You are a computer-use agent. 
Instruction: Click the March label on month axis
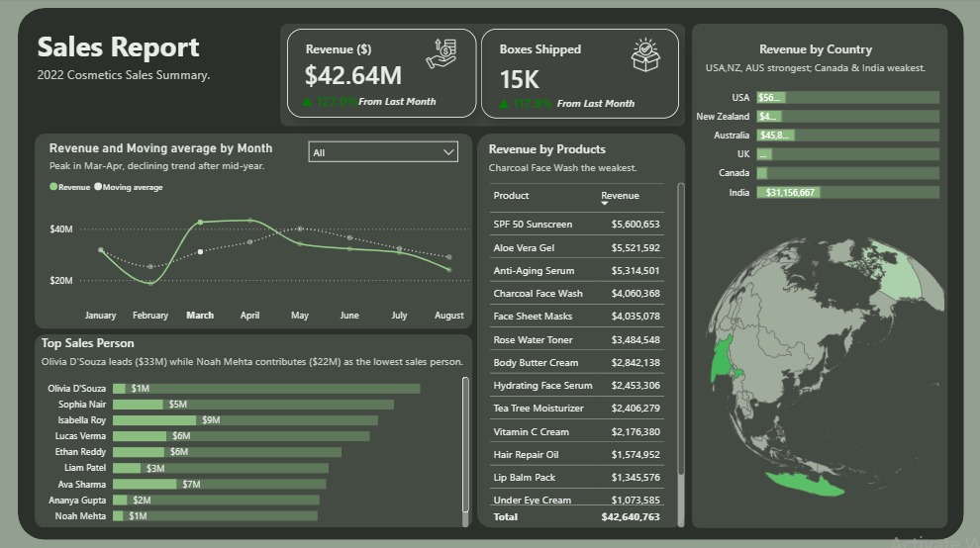tap(200, 316)
